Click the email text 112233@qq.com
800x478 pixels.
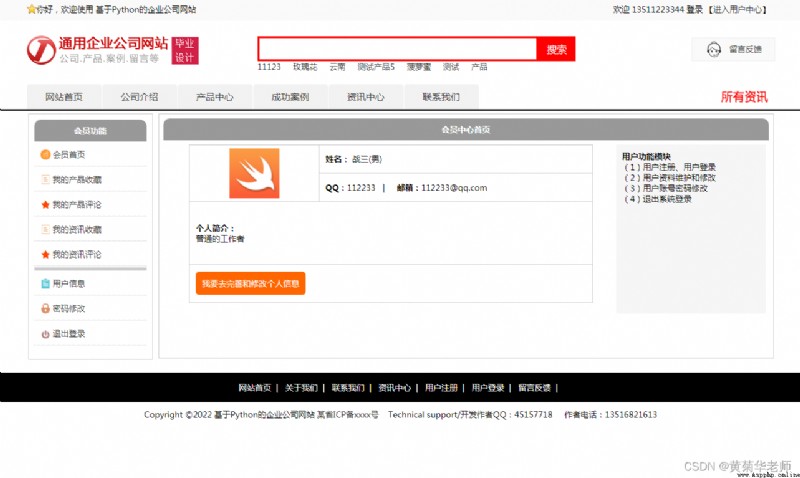[x=454, y=188]
